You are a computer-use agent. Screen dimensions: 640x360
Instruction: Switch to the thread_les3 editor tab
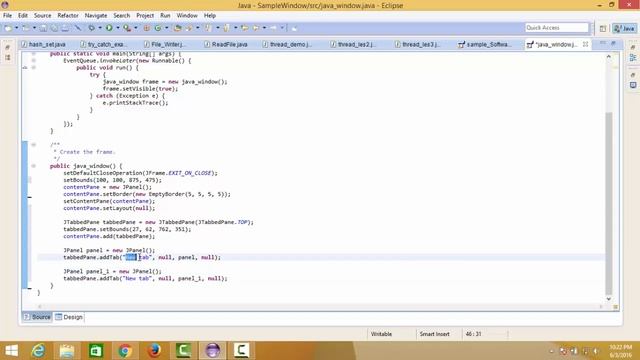(x=418, y=44)
